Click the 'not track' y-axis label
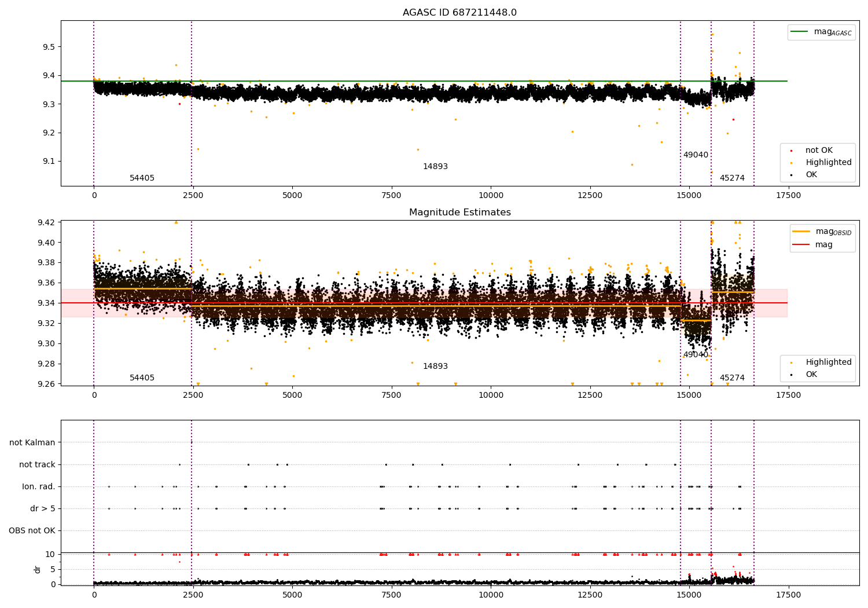The image size is (868, 608). coord(37,465)
